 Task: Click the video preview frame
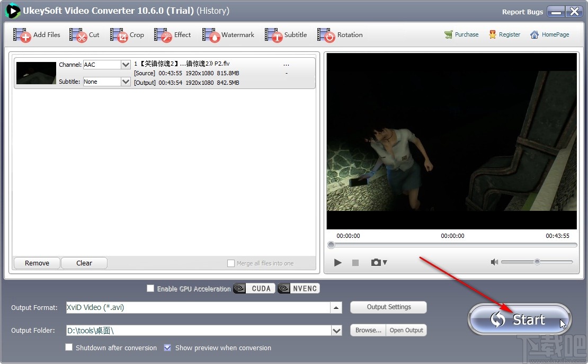451,141
